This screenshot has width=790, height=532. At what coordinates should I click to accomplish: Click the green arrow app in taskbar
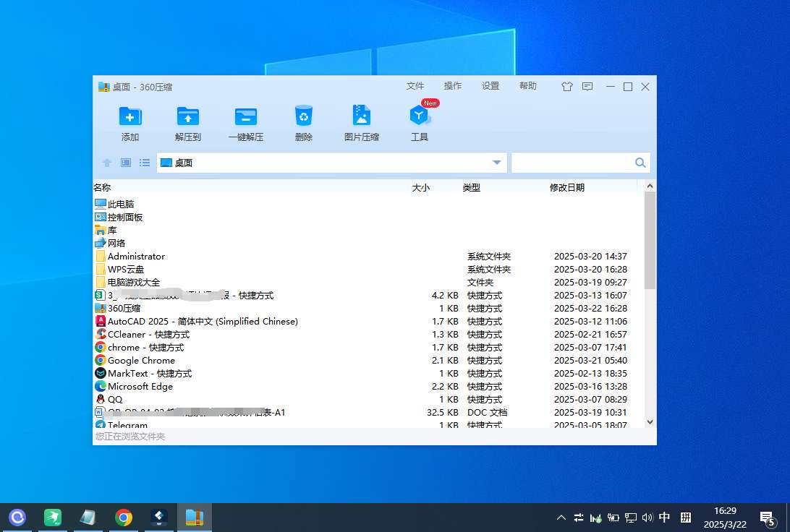52,518
